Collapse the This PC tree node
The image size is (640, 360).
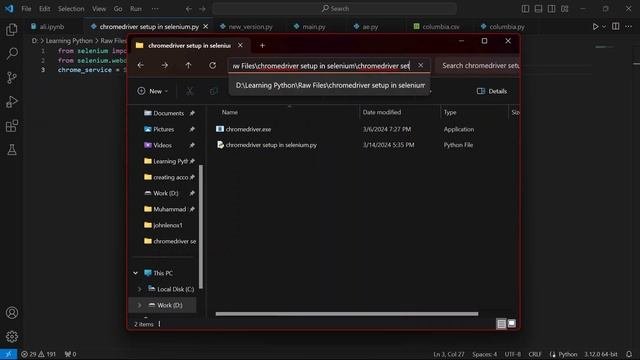(136, 273)
